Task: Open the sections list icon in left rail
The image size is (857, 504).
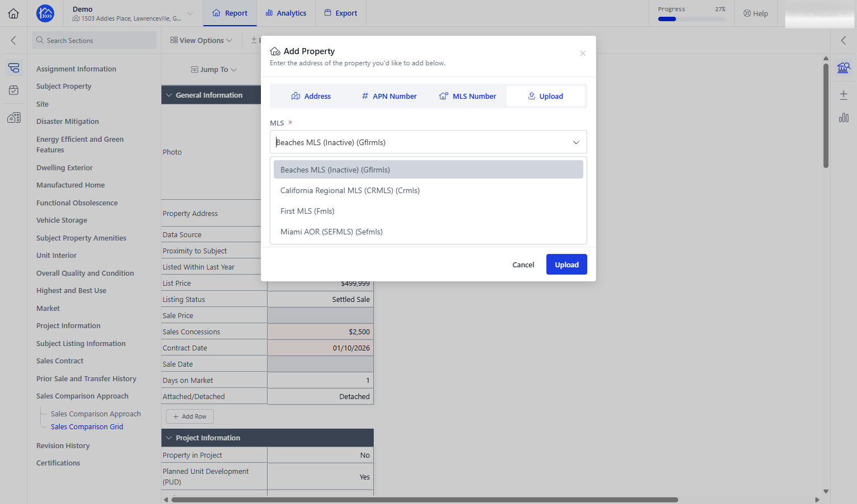Action: [x=14, y=68]
